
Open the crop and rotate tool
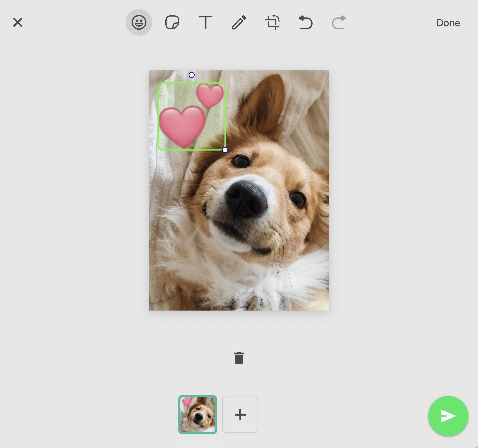click(x=272, y=22)
